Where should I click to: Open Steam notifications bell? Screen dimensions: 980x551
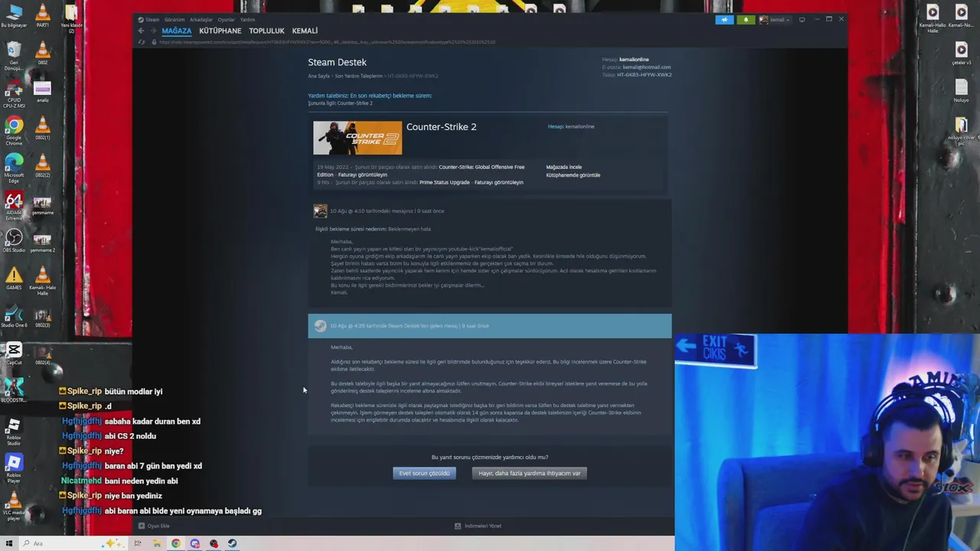click(x=746, y=20)
